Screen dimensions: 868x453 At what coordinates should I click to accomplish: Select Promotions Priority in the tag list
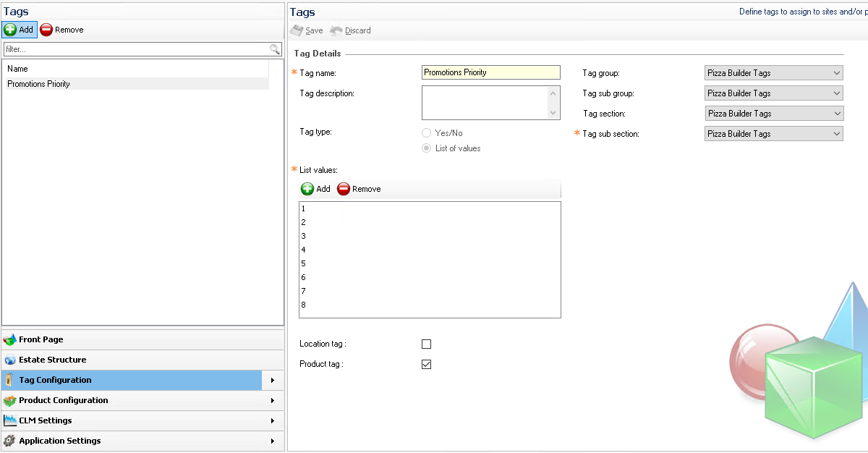(x=39, y=84)
